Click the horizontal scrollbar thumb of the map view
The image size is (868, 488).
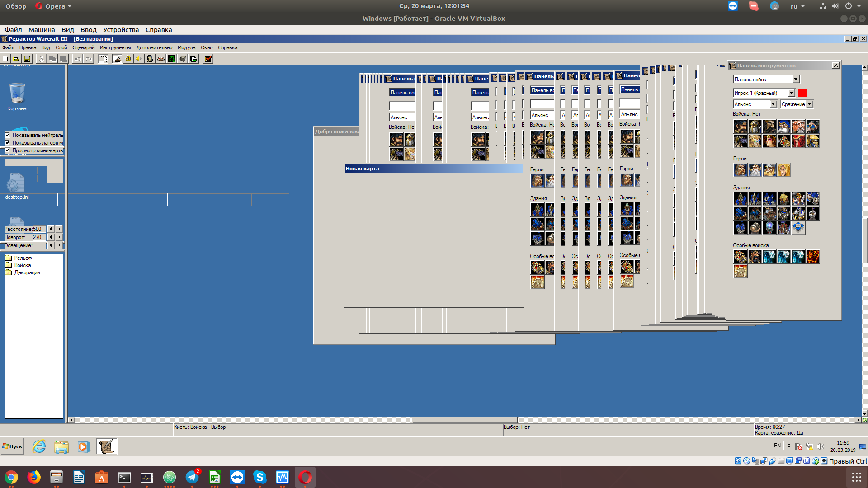tap(464, 420)
